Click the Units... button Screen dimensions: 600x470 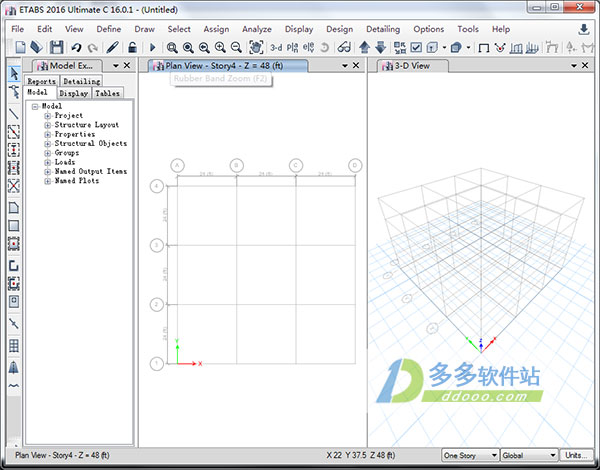(576, 455)
